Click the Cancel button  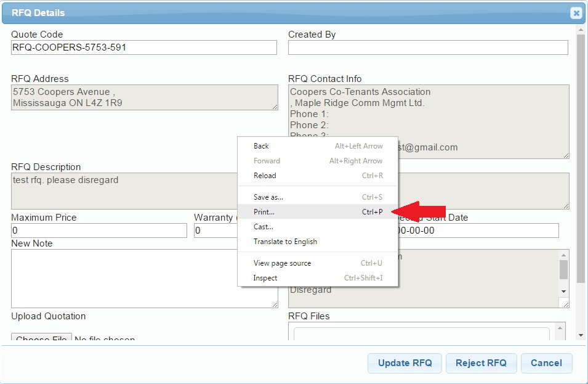click(x=546, y=363)
